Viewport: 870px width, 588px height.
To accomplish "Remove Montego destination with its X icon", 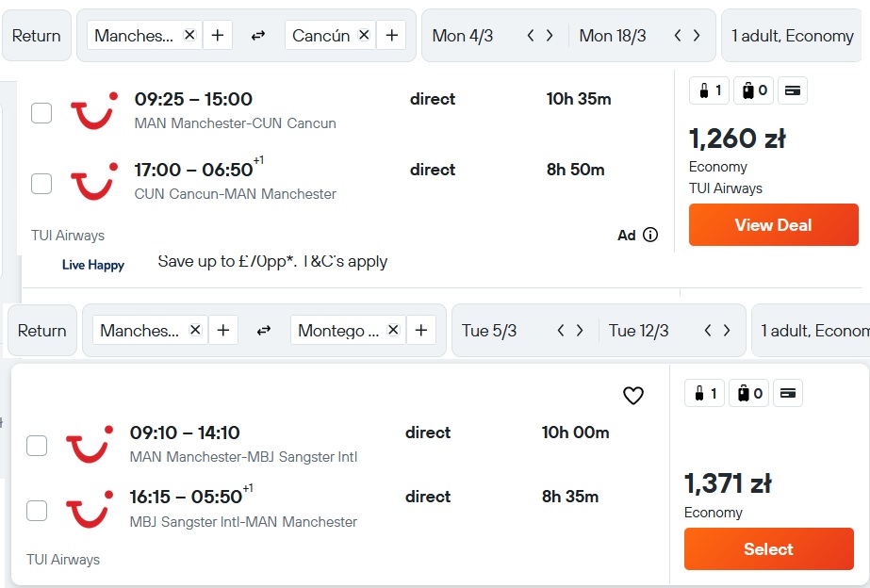I will tap(393, 330).
